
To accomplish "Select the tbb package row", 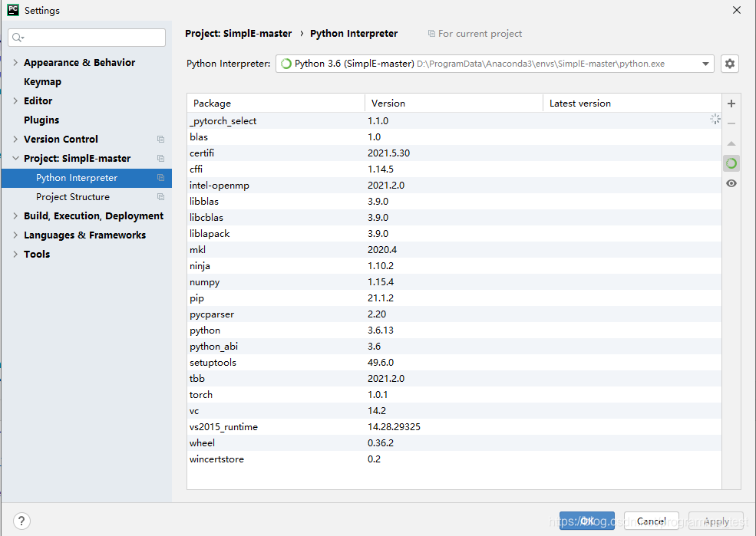I will pos(454,379).
